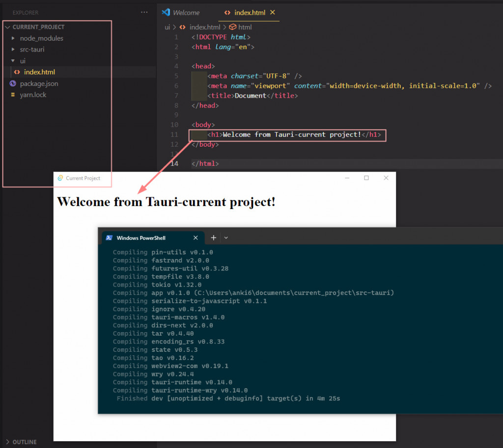Close the Current Project window
503x448 pixels.
[386, 178]
